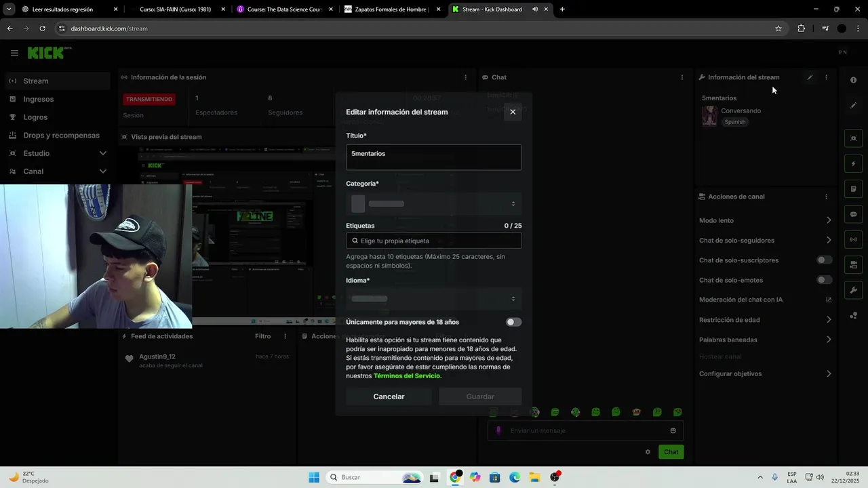Open Moderación del chat con IA external link
The width and height of the screenshot is (868, 488).
[x=829, y=300]
